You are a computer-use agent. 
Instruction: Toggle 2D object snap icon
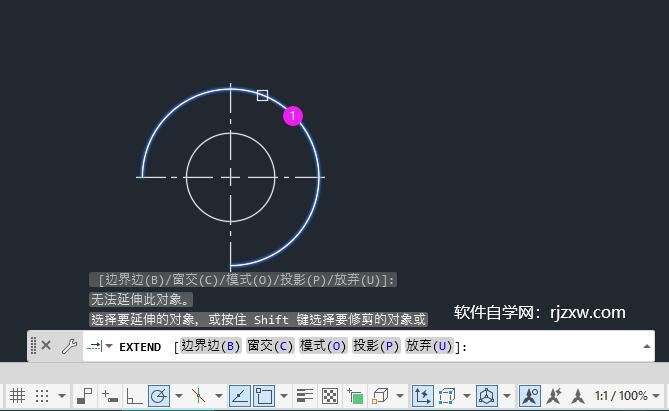264,396
